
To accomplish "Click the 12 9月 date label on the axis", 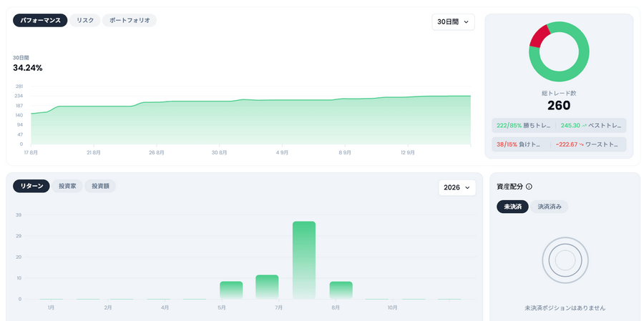I will pyautogui.click(x=408, y=152).
